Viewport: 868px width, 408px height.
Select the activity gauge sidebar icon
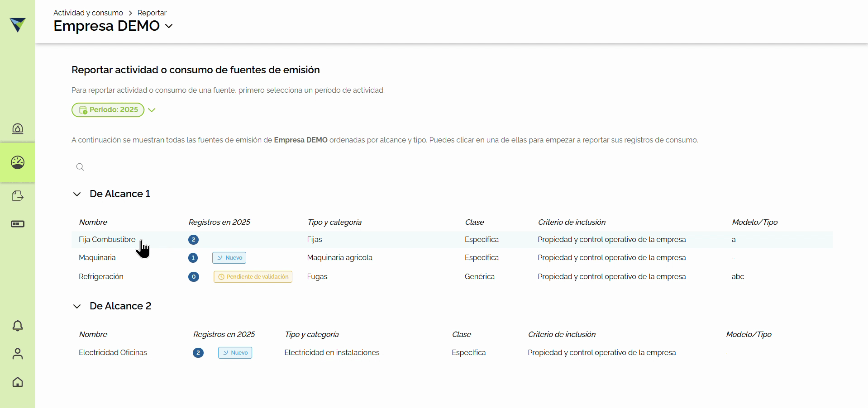click(18, 162)
